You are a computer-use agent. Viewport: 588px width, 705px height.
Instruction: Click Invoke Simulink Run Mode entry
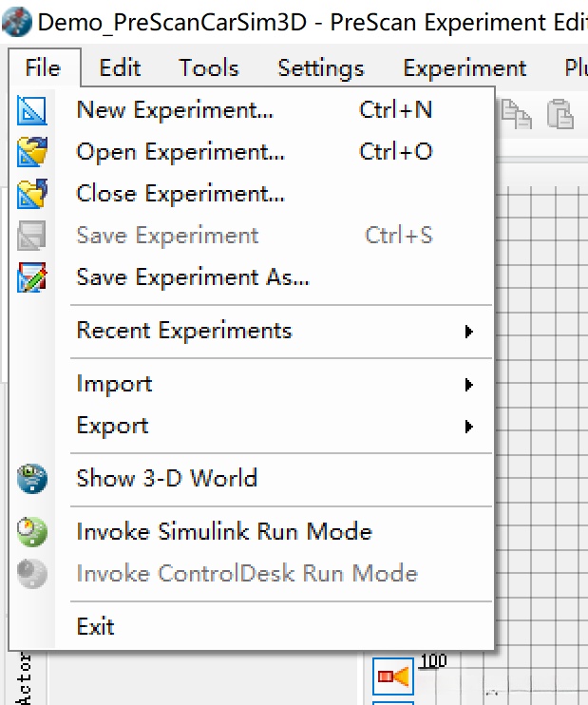[x=224, y=532]
